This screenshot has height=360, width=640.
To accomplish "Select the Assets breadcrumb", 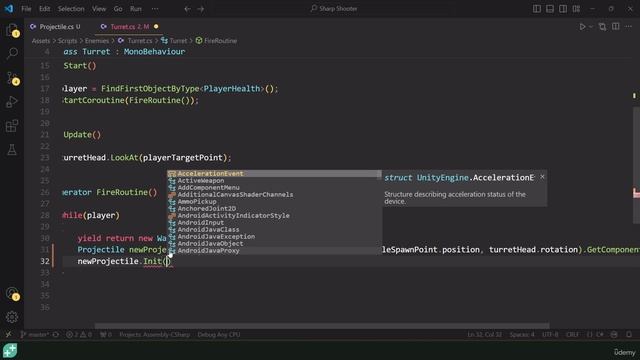I will click(x=41, y=41).
